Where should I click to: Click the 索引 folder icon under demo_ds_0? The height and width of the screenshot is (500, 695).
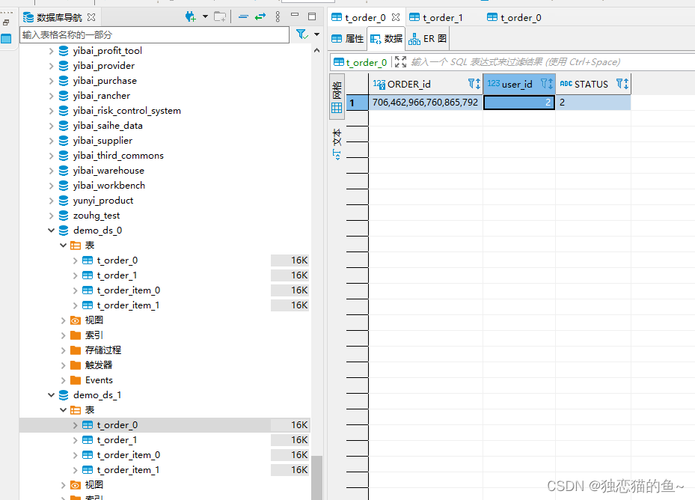(x=76, y=335)
